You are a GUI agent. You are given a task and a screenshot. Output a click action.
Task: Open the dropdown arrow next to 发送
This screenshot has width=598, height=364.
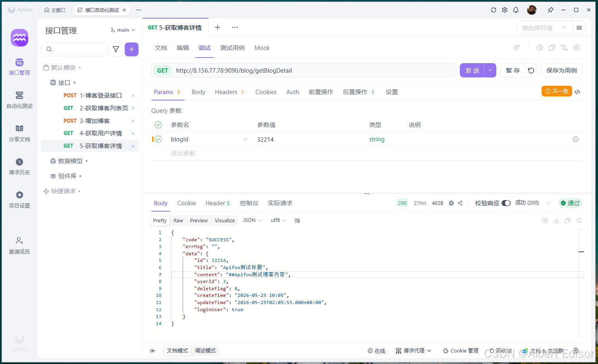[490, 71]
